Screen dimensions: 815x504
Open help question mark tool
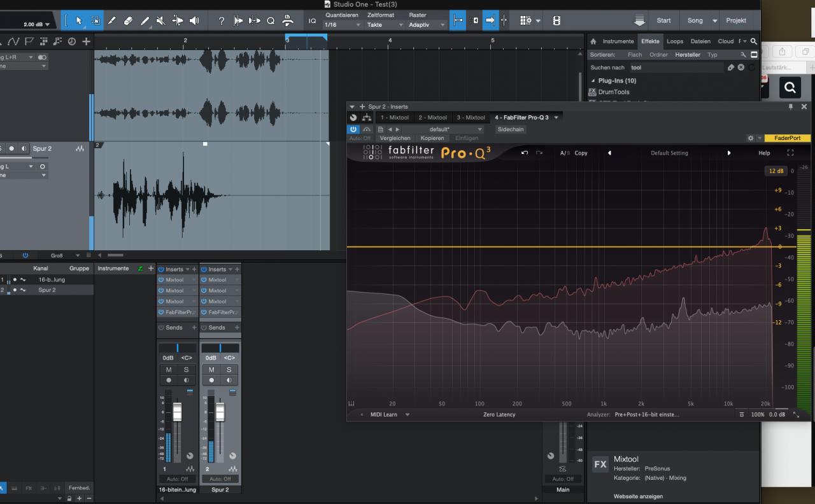tap(222, 21)
